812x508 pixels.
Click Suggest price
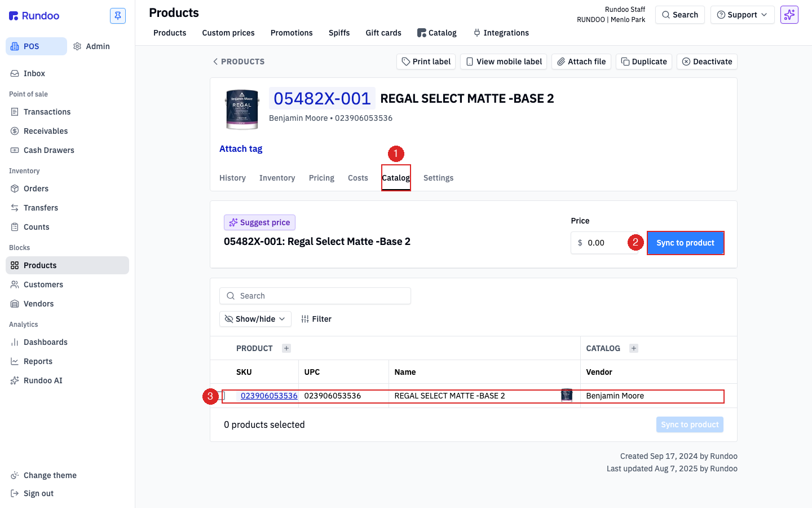click(x=259, y=222)
